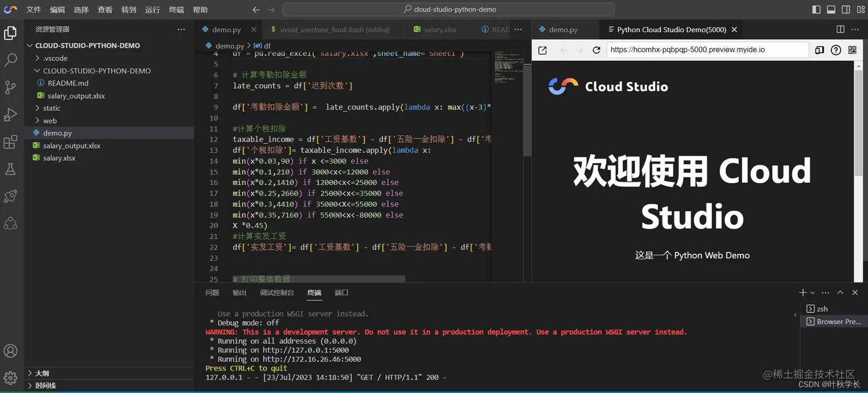
Task: Add a new terminal with plus button
Action: pyautogui.click(x=803, y=293)
